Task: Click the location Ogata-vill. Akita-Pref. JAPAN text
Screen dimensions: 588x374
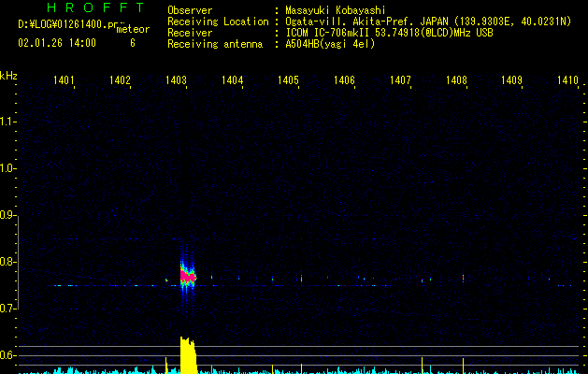Action: pyautogui.click(x=428, y=22)
